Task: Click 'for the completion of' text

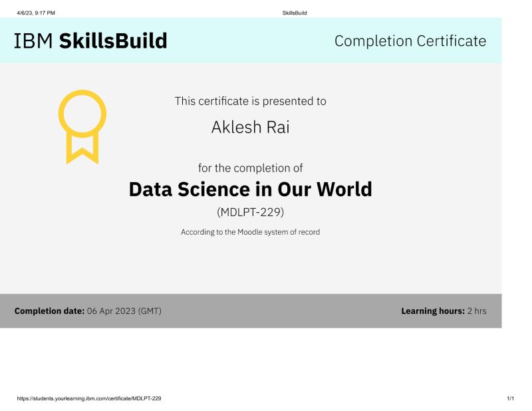Action: click(251, 168)
